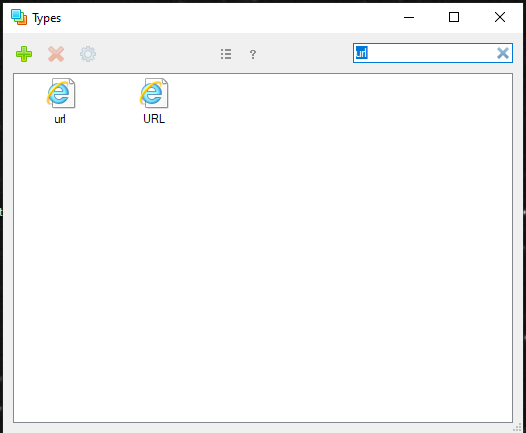
Task: Click empty space inside the search field
Action: tap(431, 53)
